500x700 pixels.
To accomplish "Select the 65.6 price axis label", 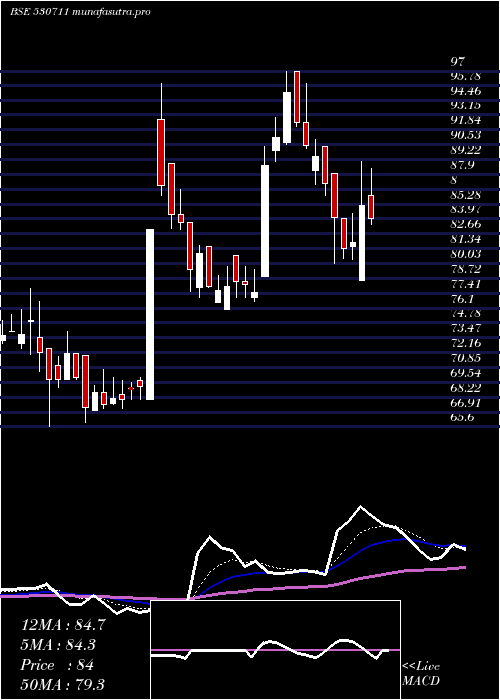I will pos(462,417).
